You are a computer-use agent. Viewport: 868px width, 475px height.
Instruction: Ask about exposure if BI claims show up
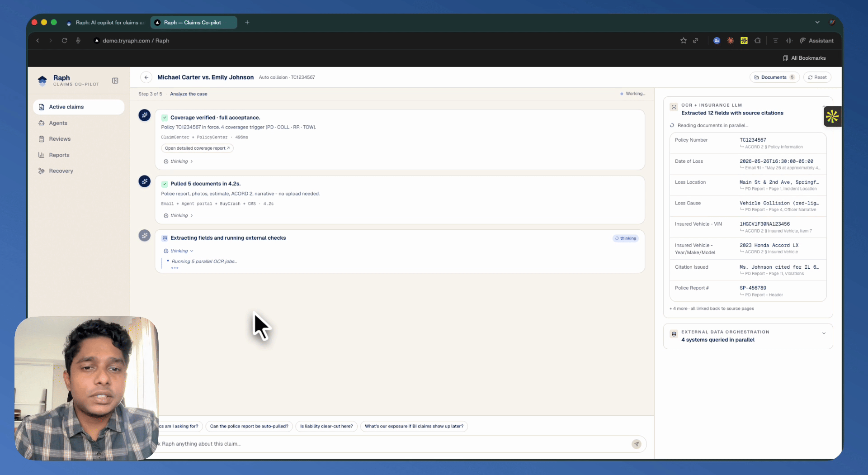[x=414, y=426]
